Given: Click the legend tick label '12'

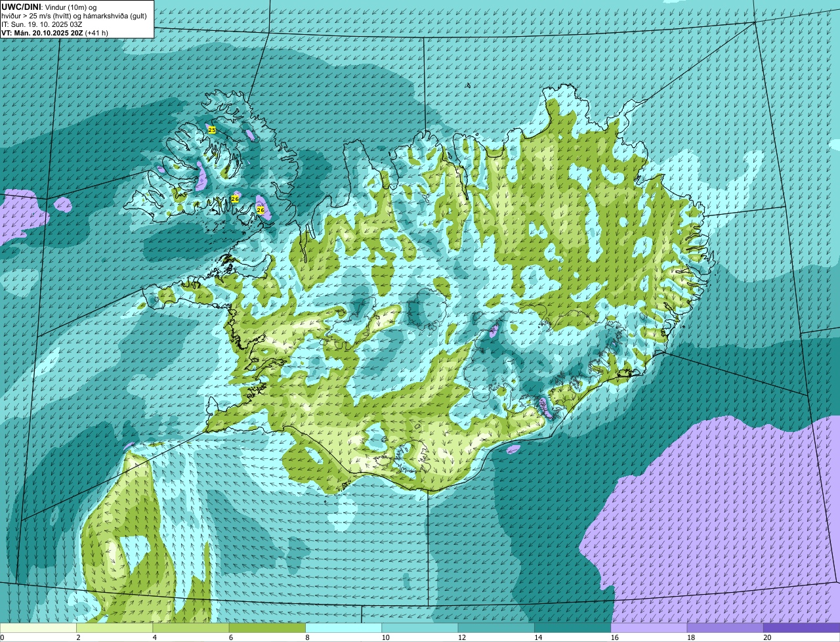Looking at the screenshot, I should pos(461,637).
